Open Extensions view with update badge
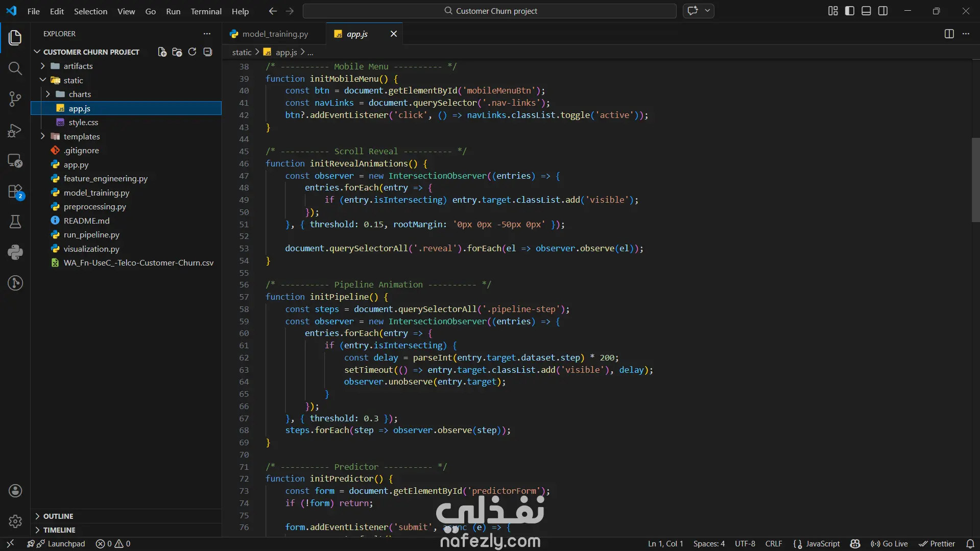980x551 pixels. (15, 191)
